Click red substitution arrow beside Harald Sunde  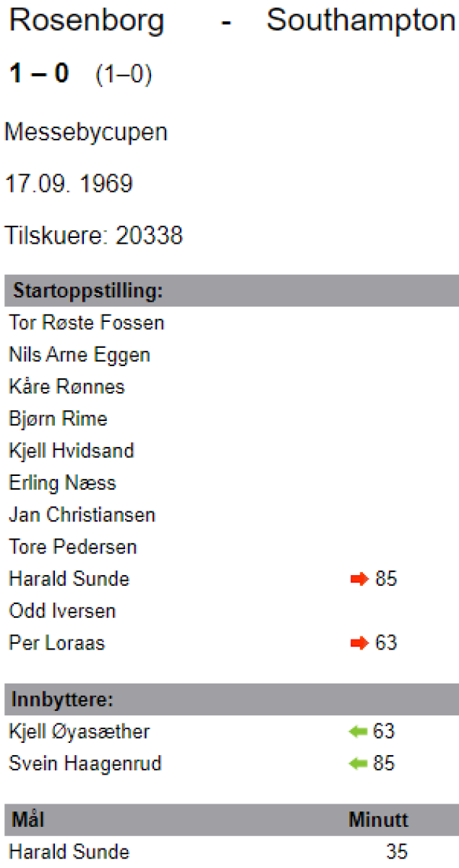pos(359,579)
